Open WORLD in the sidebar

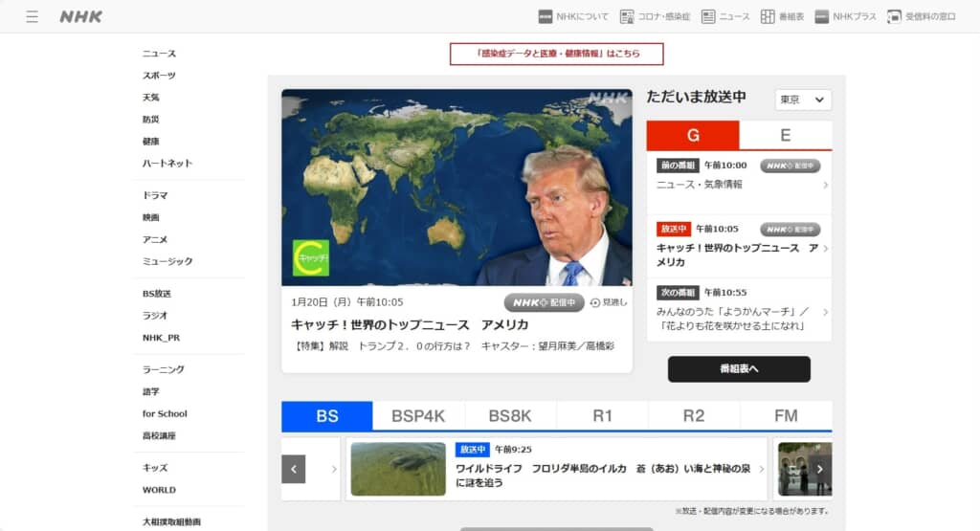159,490
